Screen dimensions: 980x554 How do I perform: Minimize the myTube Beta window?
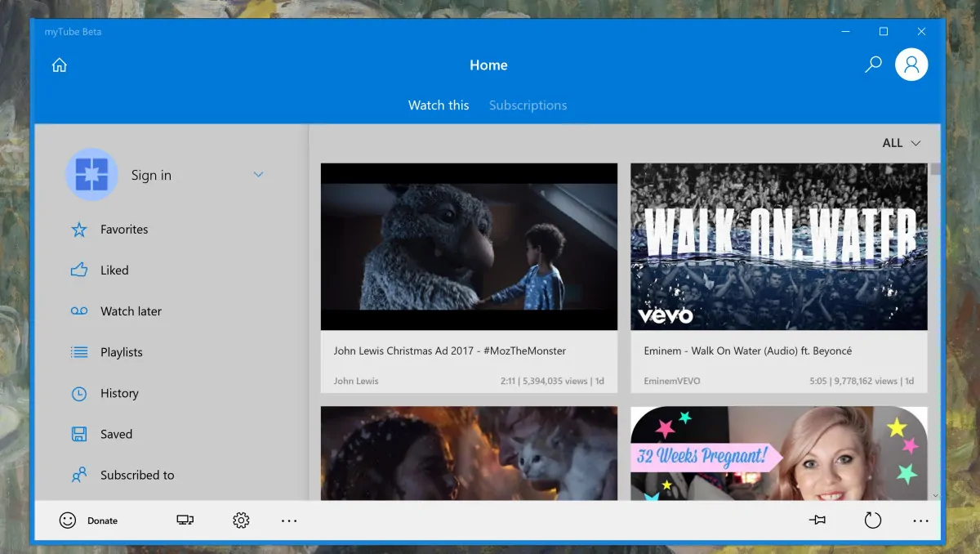(x=845, y=32)
